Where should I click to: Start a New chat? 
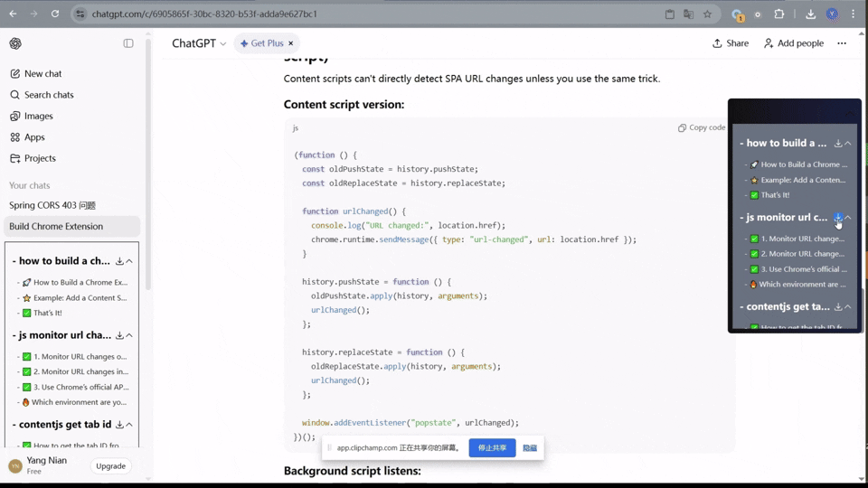point(42,74)
